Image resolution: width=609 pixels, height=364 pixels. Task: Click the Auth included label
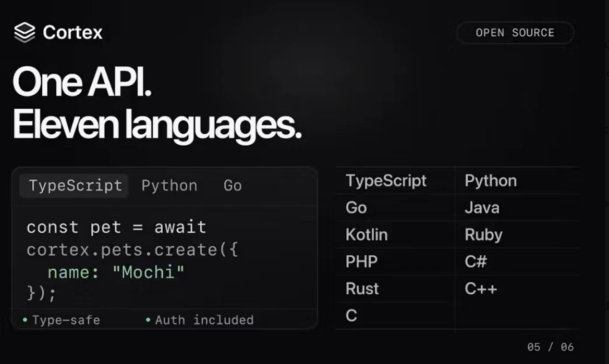click(x=204, y=320)
